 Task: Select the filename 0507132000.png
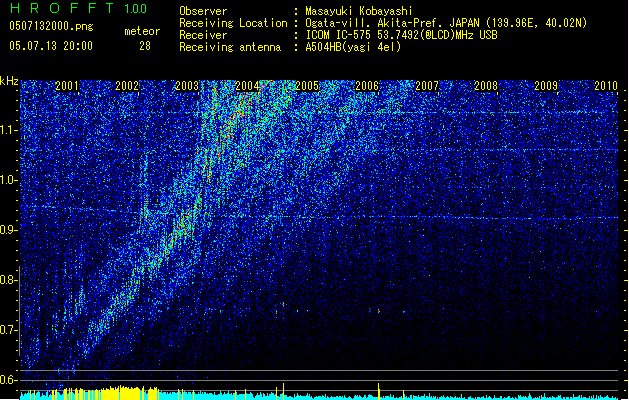point(51,26)
